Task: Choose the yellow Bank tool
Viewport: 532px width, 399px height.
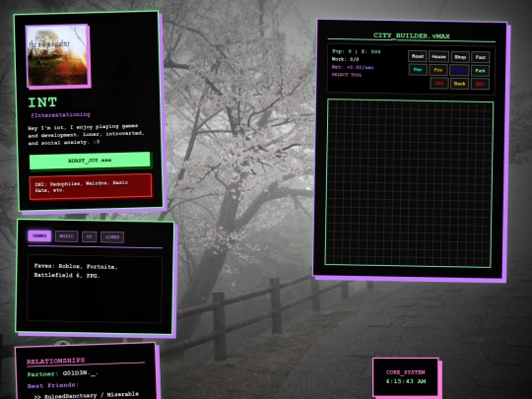Action: [459, 84]
